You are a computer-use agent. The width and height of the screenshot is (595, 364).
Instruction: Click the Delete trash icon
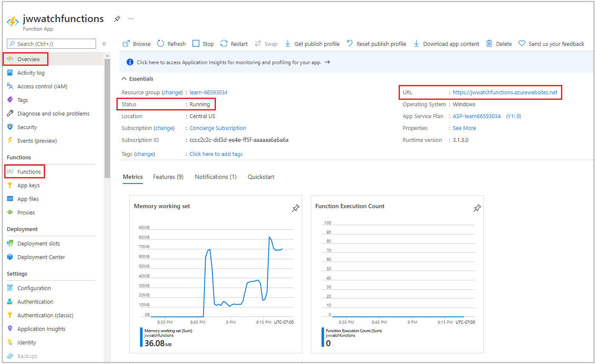click(x=489, y=44)
